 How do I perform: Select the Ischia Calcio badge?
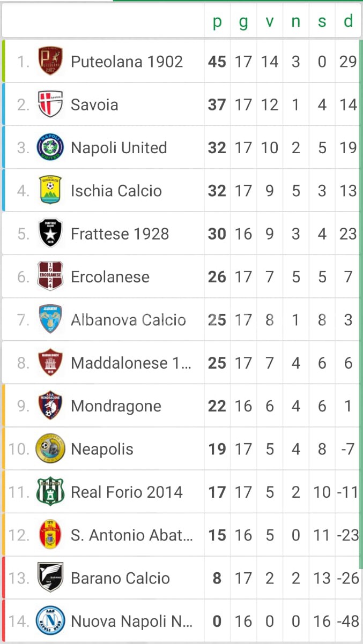pos(50,190)
